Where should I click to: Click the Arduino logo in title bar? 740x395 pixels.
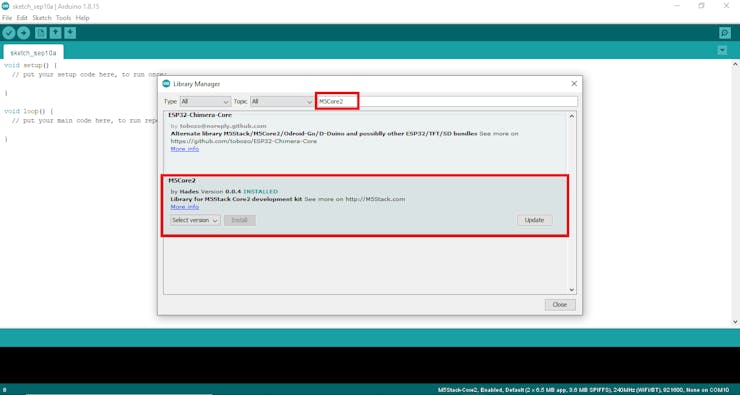point(5,6)
